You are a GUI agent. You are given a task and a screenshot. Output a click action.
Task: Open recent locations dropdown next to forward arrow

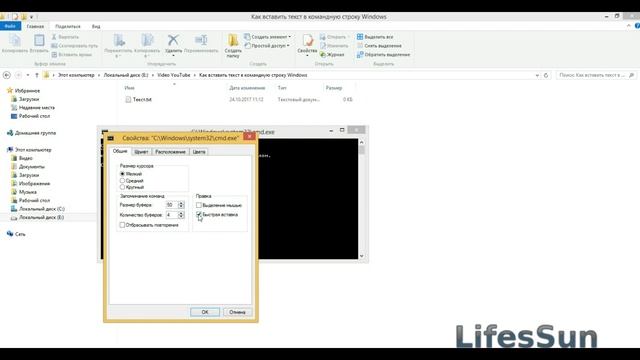click(28, 75)
